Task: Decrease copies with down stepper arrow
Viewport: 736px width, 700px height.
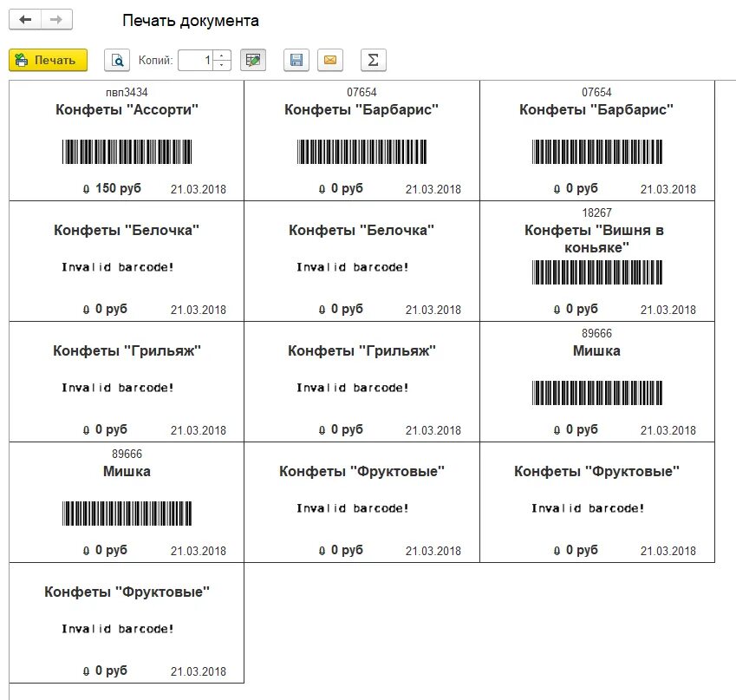Action: 222,65
